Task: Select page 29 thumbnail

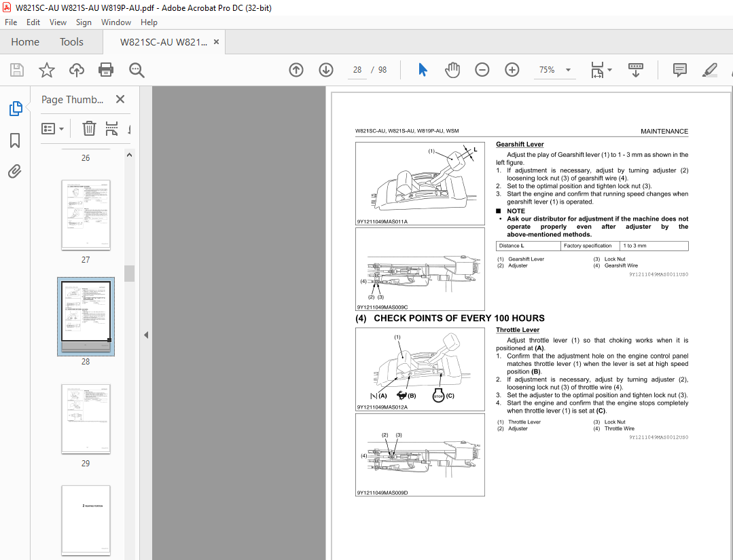Action: [86, 419]
